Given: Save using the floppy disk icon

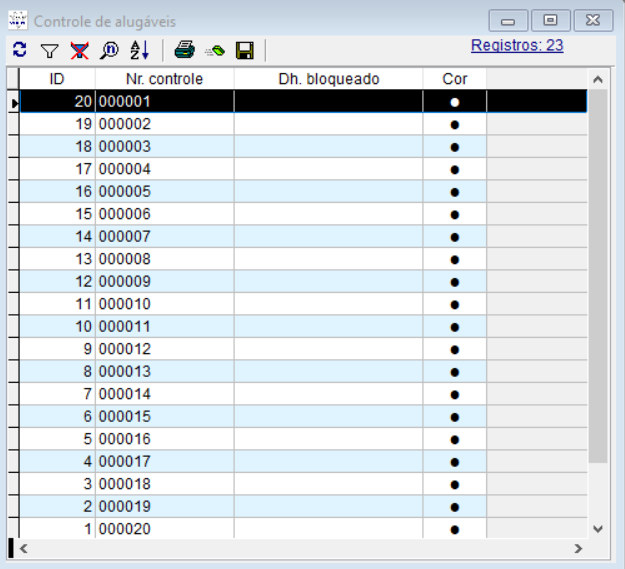Looking at the screenshot, I should [x=244, y=50].
